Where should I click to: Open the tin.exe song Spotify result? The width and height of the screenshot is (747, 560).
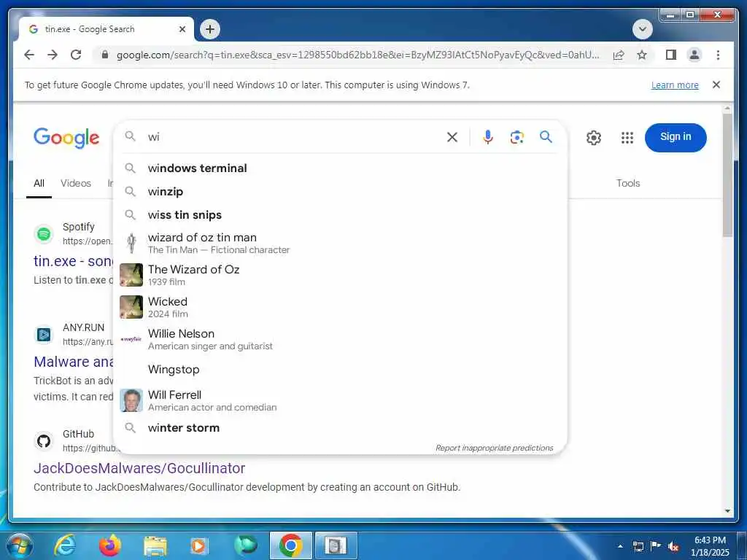[x=74, y=261]
